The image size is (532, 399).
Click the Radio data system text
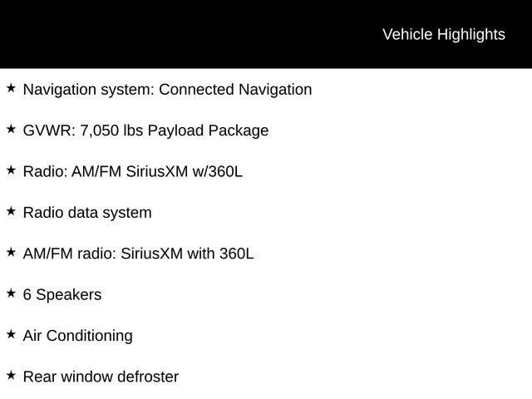87,213
